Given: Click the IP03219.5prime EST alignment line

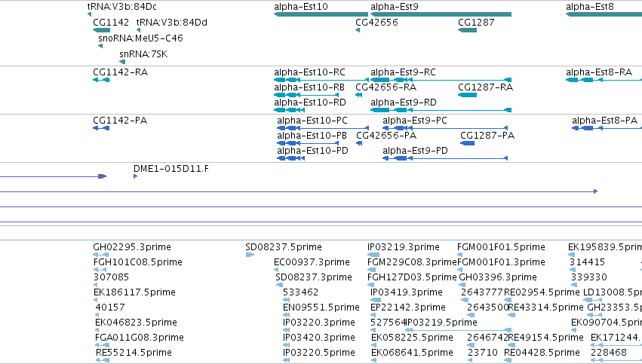Looking at the screenshot, I should [x=459, y=330].
